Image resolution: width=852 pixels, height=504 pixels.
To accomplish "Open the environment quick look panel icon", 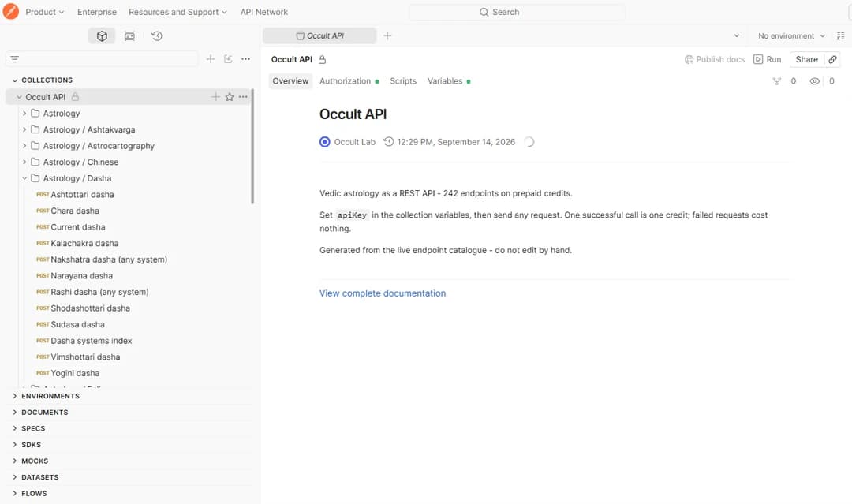I will pyautogui.click(x=841, y=35).
